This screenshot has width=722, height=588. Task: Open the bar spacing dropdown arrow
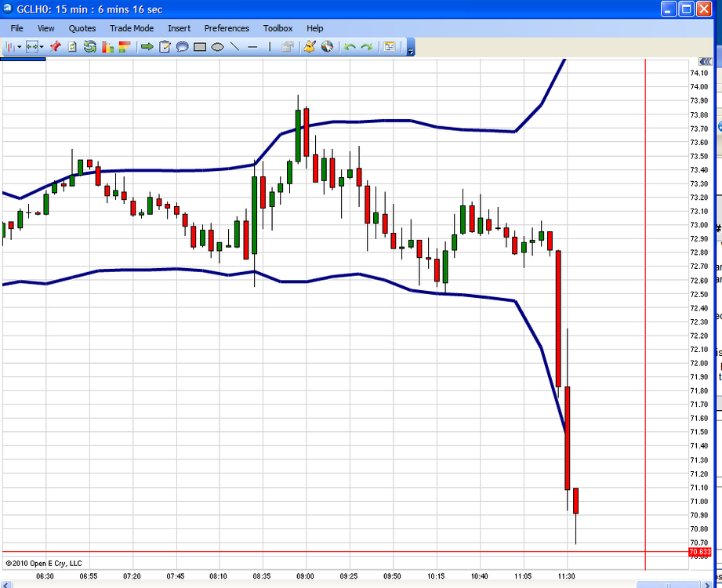42,47
